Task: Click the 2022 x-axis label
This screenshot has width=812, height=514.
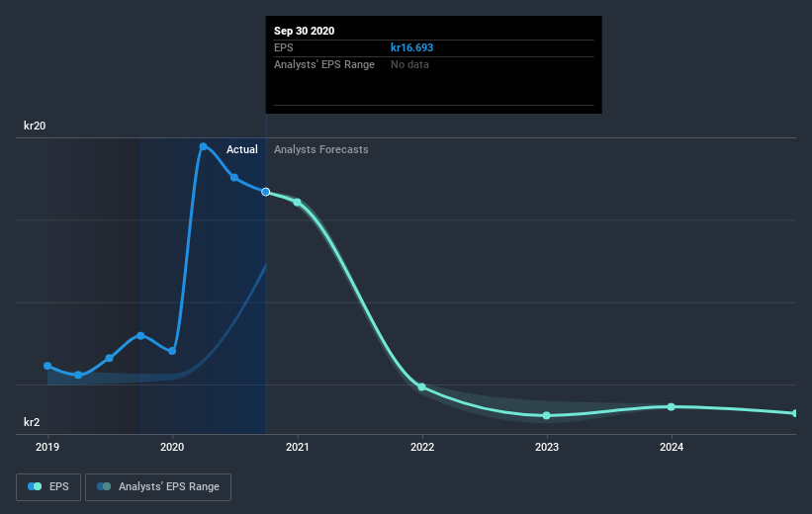Action: coord(422,447)
